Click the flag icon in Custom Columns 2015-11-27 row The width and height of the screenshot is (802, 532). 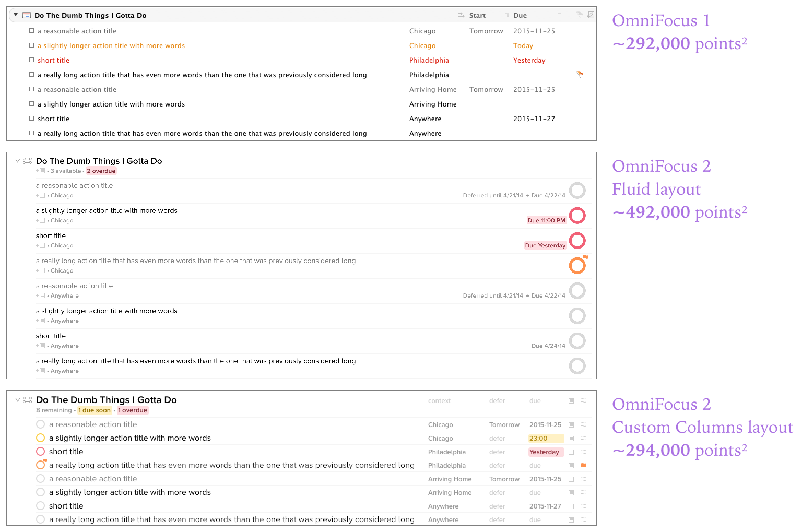click(x=584, y=506)
